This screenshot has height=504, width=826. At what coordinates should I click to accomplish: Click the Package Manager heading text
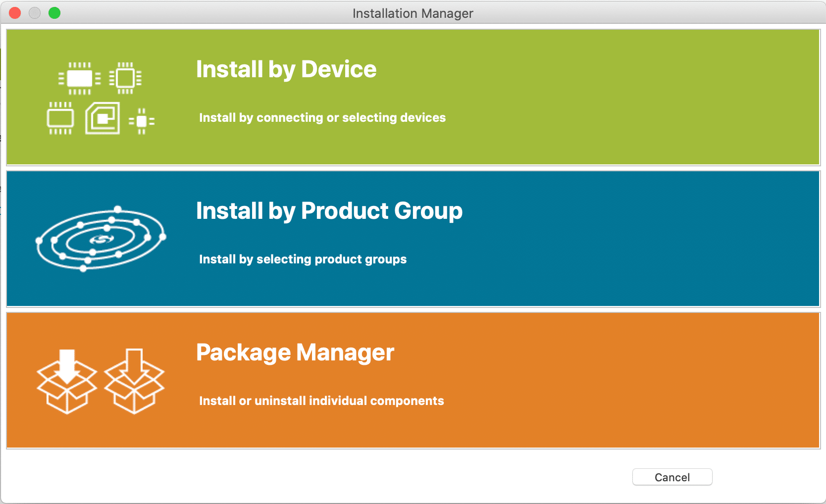click(x=295, y=353)
